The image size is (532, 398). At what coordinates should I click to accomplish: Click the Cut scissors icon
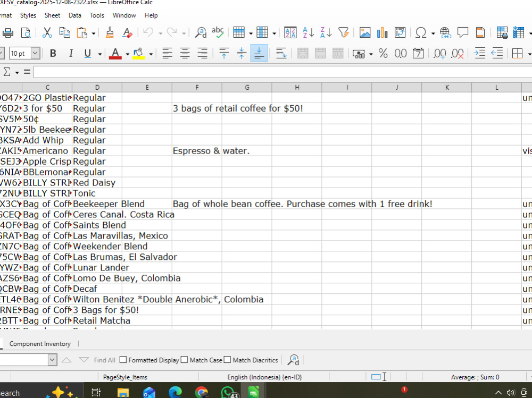pyautogui.click(x=47, y=33)
